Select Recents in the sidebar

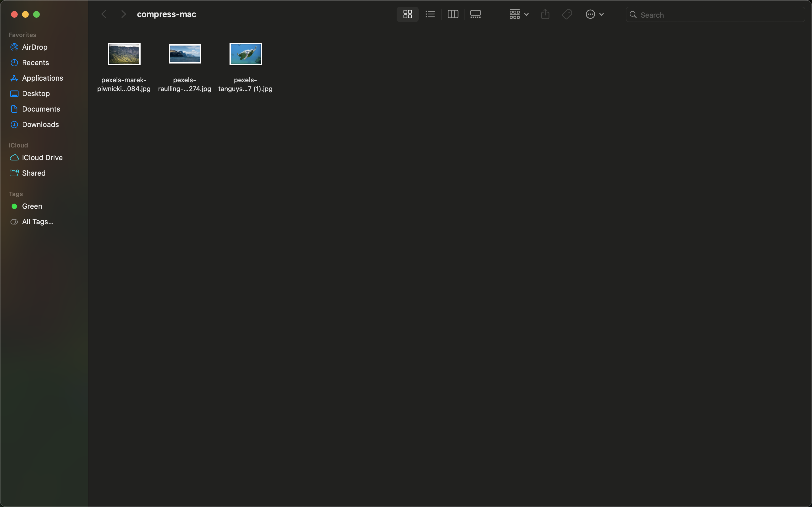click(x=35, y=62)
